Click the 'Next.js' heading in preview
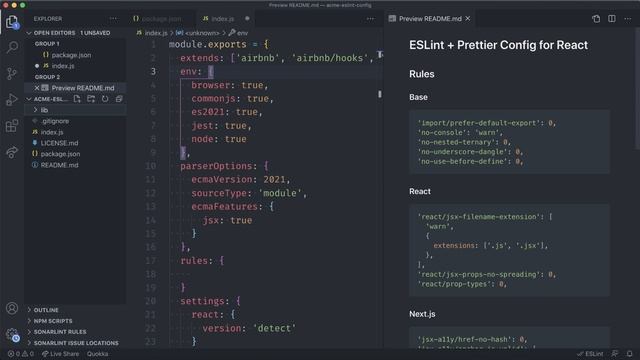The width and height of the screenshot is (640, 360). (x=422, y=314)
